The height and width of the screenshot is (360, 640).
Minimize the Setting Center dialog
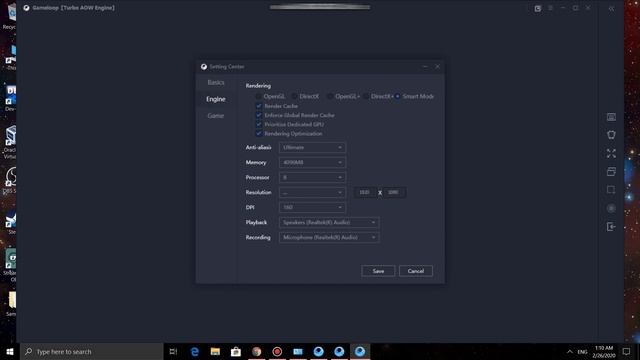[x=425, y=67]
